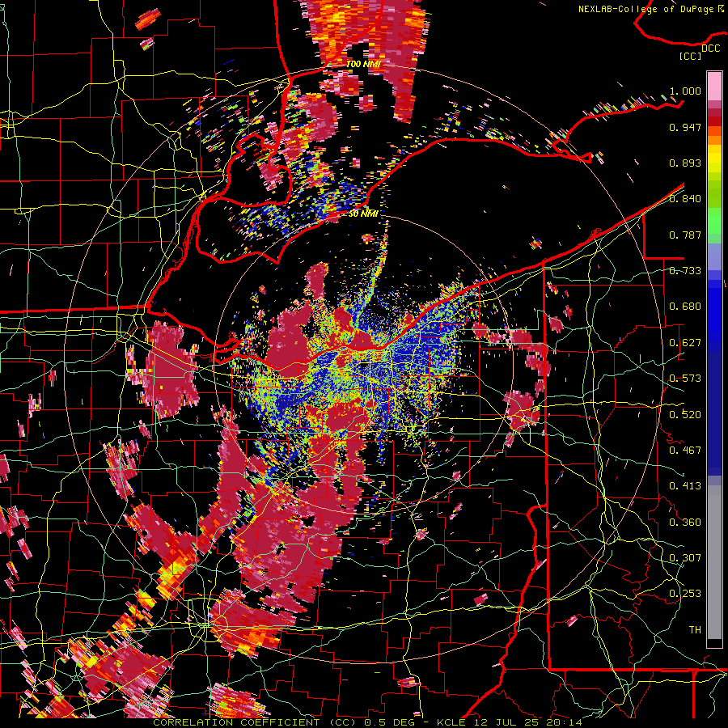Image resolution: width=728 pixels, height=728 pixels.
Task: Select the 0.680 scale value
Action: (685, 307)
